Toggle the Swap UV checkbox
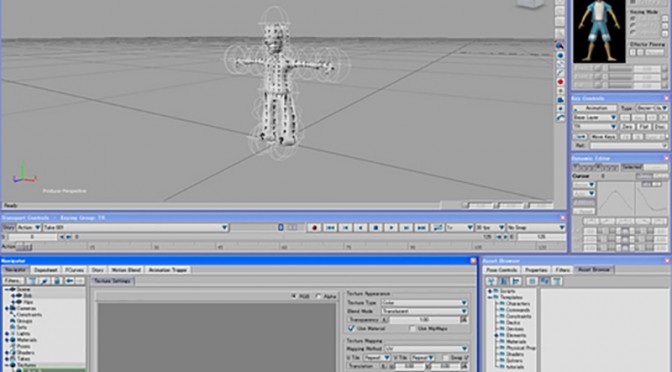This screenshot has height=372, width=672. coord(445,357)
